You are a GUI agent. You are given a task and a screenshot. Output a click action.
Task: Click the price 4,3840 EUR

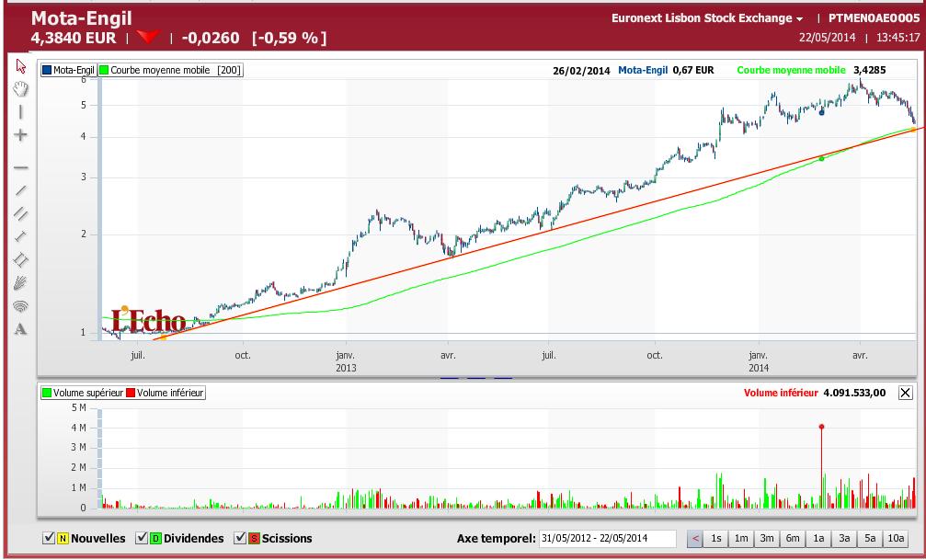(x=74, y=39)
